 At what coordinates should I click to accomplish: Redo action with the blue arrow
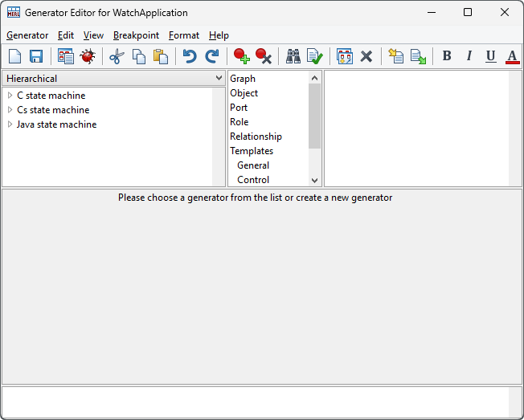(212, 56)
